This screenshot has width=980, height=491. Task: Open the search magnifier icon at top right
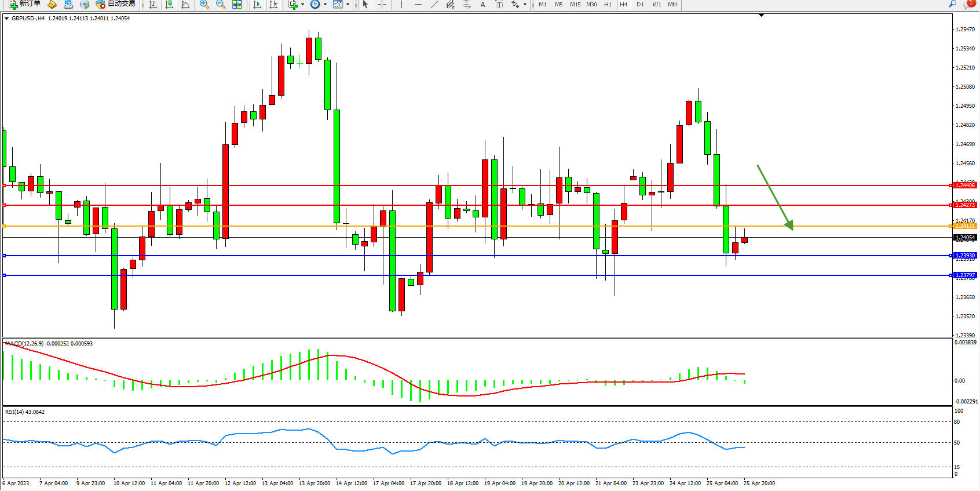tap(952, 4)
